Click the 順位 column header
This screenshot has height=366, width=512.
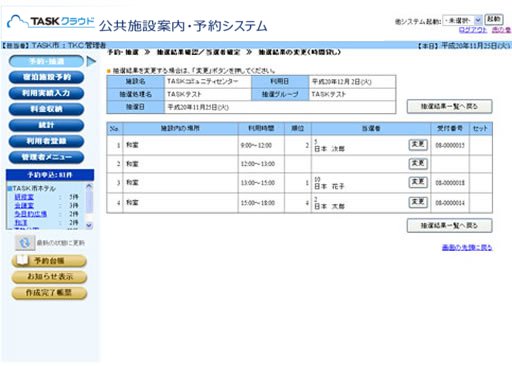pos(298,128)
